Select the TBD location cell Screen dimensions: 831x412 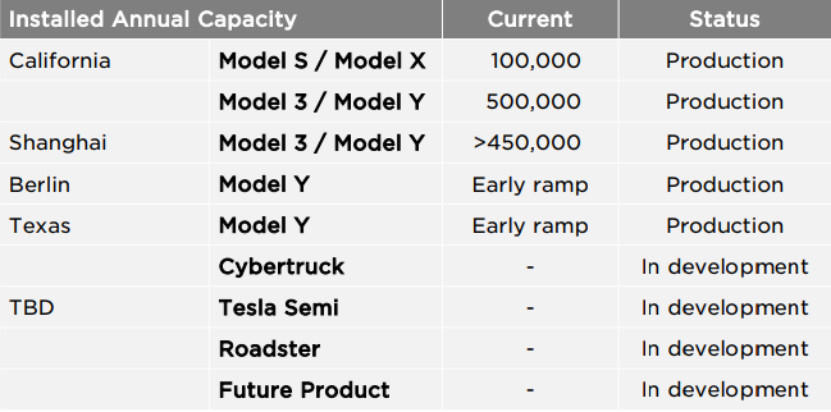pos(33,308)
